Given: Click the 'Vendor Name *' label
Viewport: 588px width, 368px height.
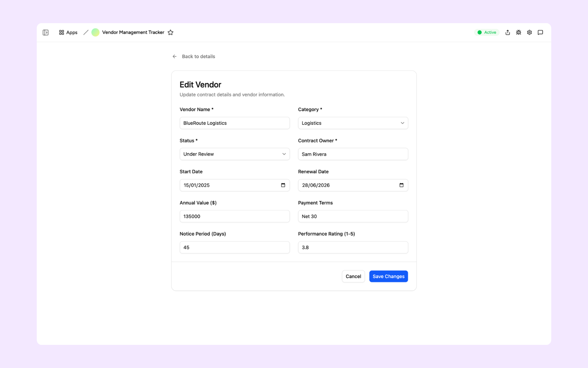Looking at the screenshot, I should 196,109.
